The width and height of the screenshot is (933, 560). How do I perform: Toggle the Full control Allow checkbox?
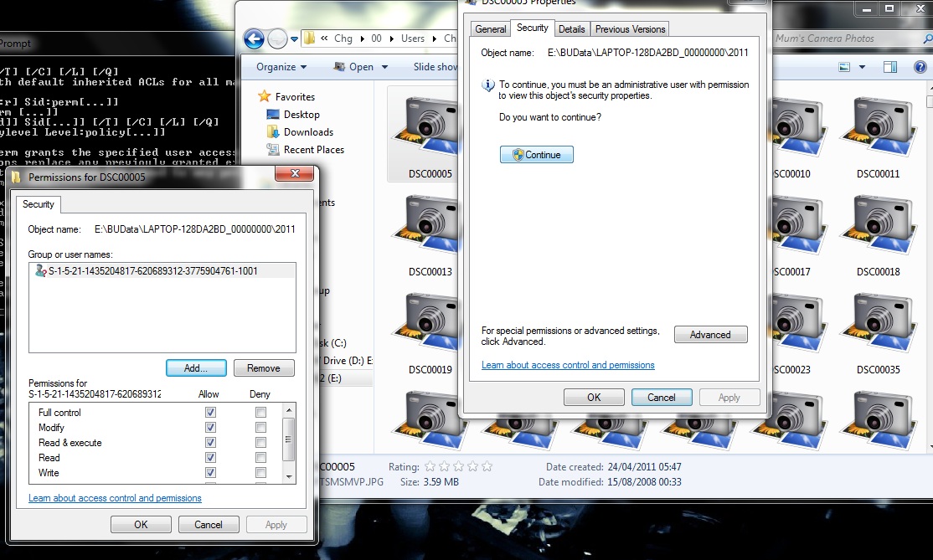[x=210, y=412]
